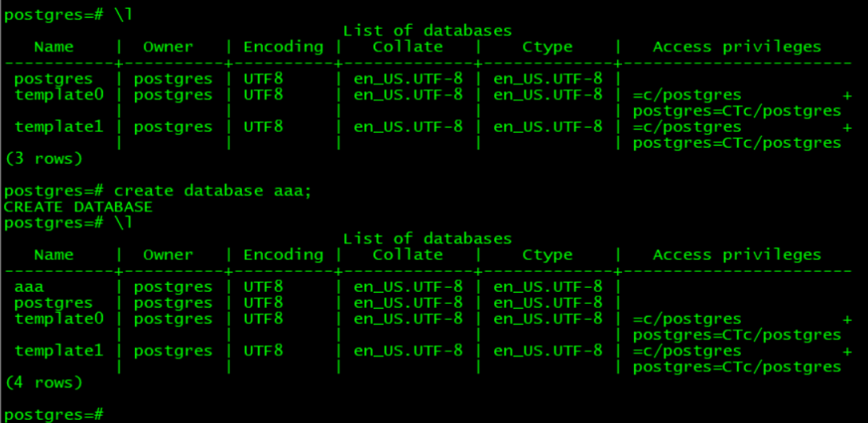Screen dimensions: 868x423
Task: Click the Collate value in the aaa row
Action: (x=408, y=287)
